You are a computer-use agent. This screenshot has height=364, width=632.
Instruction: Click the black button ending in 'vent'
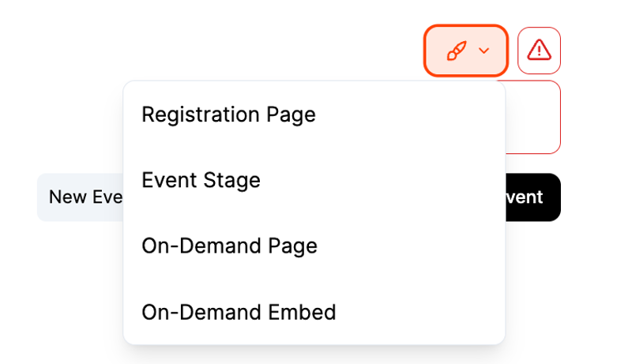click(x=532, y=197)
